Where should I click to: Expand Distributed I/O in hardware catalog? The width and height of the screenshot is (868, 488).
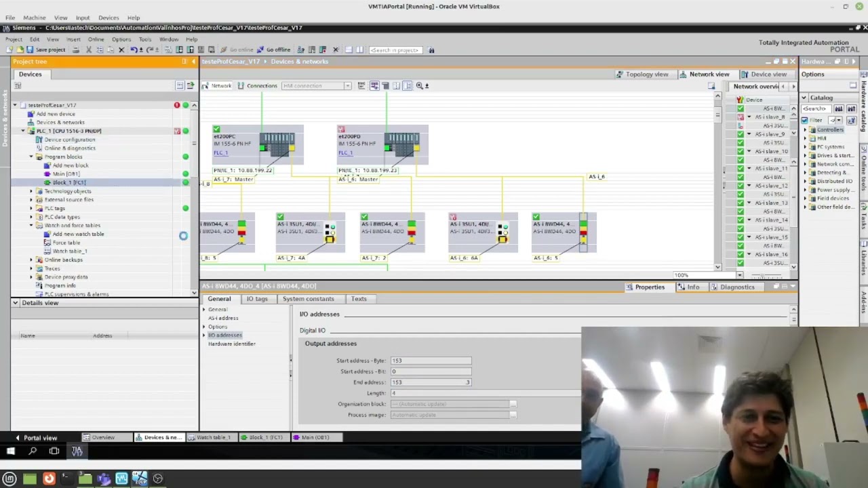pyautogui.click(x=806, y=182)
